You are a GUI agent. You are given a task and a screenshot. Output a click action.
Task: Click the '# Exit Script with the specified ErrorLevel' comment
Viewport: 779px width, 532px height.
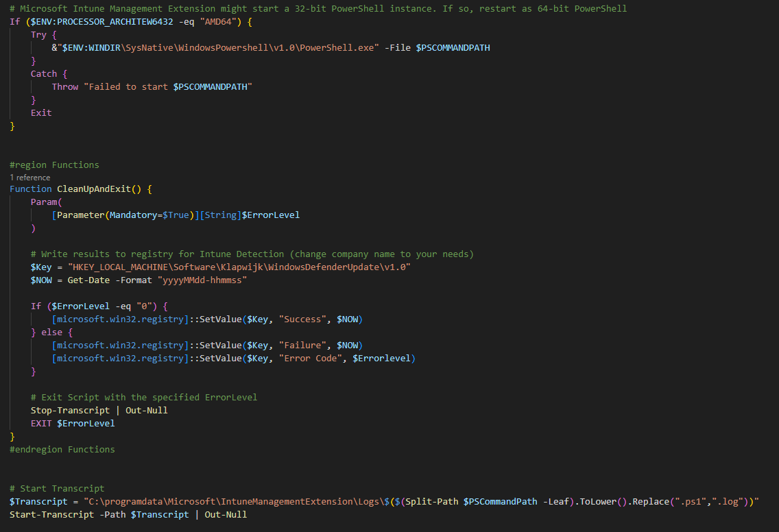pyautogui.click(x=144, y=398)
